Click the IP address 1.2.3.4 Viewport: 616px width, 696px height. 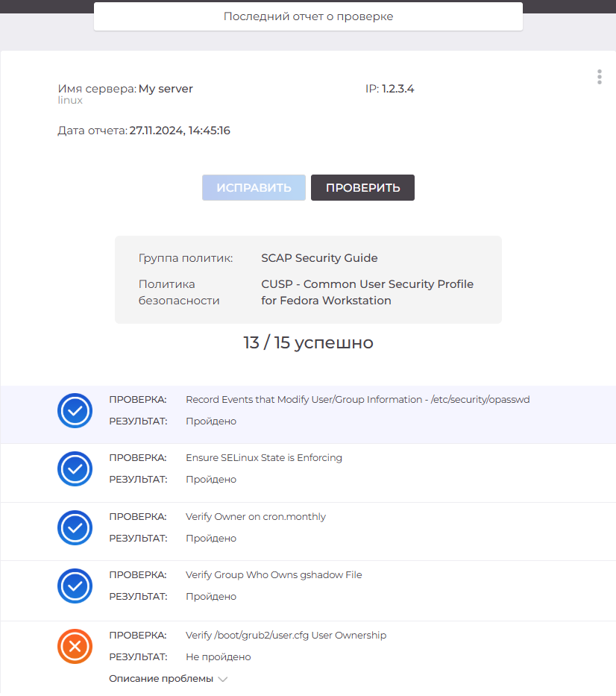click(397, 89)
